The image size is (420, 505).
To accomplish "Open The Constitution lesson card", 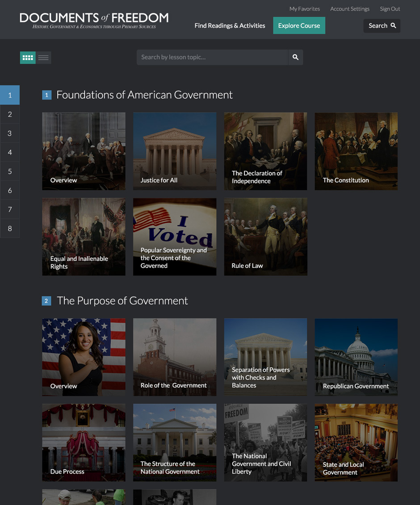I will [x=356, y=151].
